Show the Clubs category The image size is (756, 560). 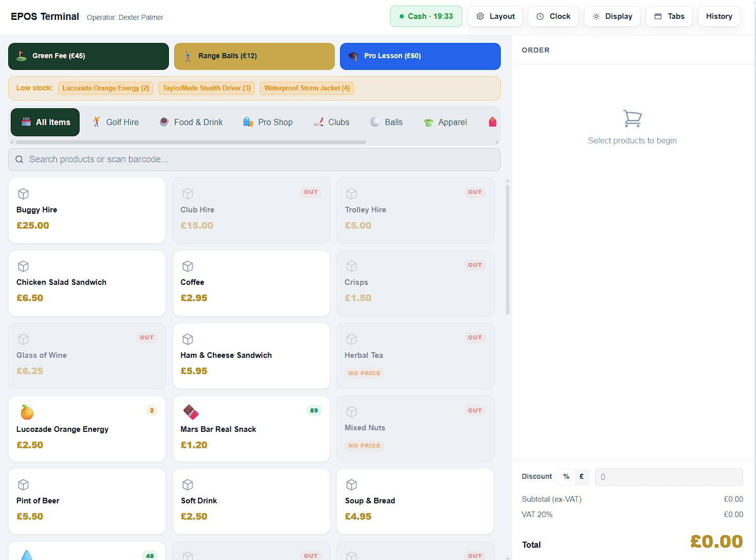click(331, 122)
